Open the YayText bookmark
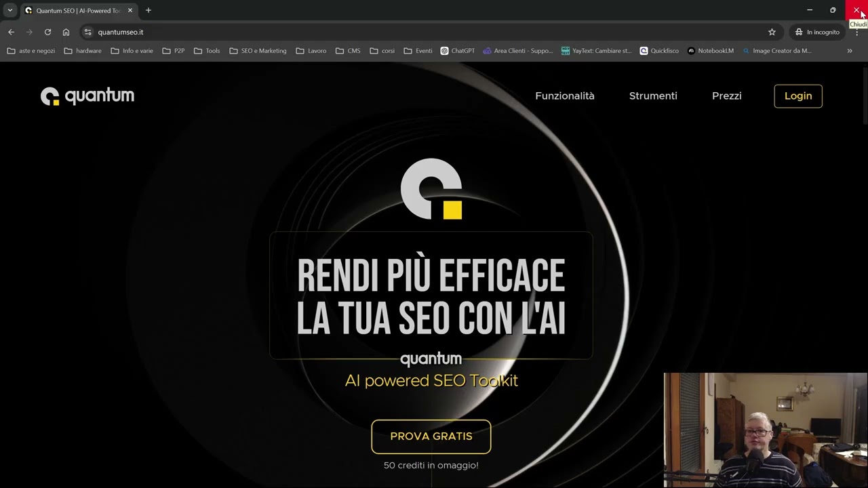The image size is (868, 488). 597,51
